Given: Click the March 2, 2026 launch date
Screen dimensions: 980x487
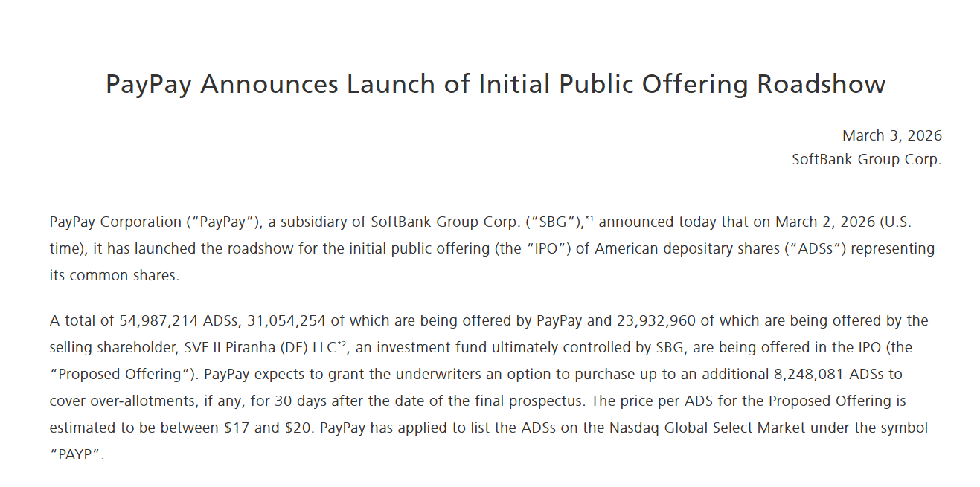Looking at the screenshot, I should point(824,222).
